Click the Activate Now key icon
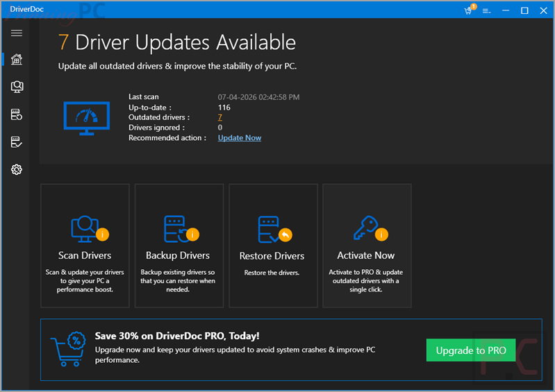This screenshot has height=392, width=555. [370, 228]
